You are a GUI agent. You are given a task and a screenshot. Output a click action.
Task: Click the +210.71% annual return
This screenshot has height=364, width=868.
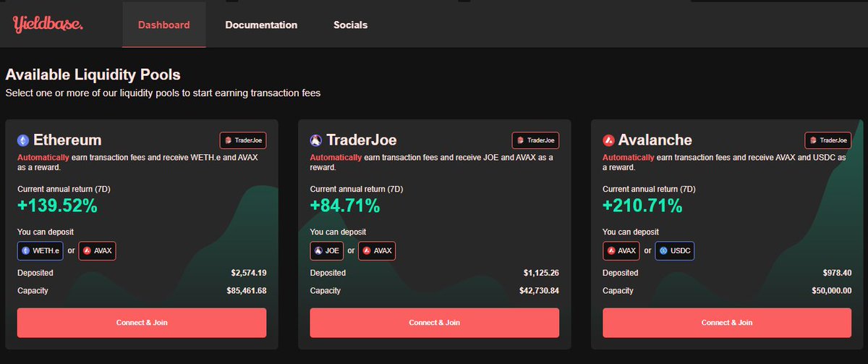(642, 206)
